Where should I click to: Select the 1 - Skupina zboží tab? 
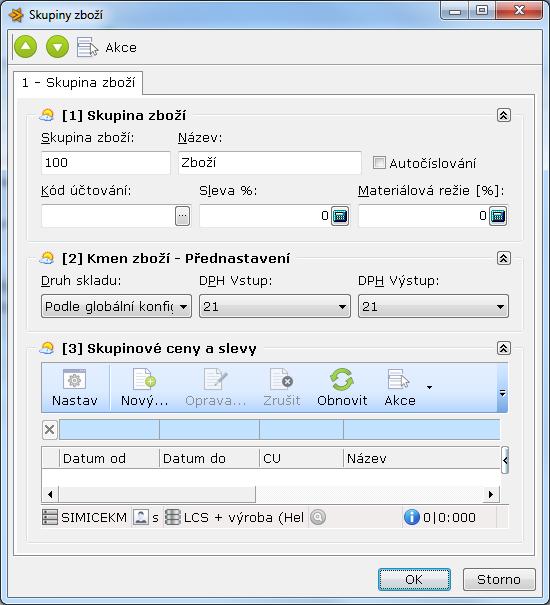click(78, 83)
